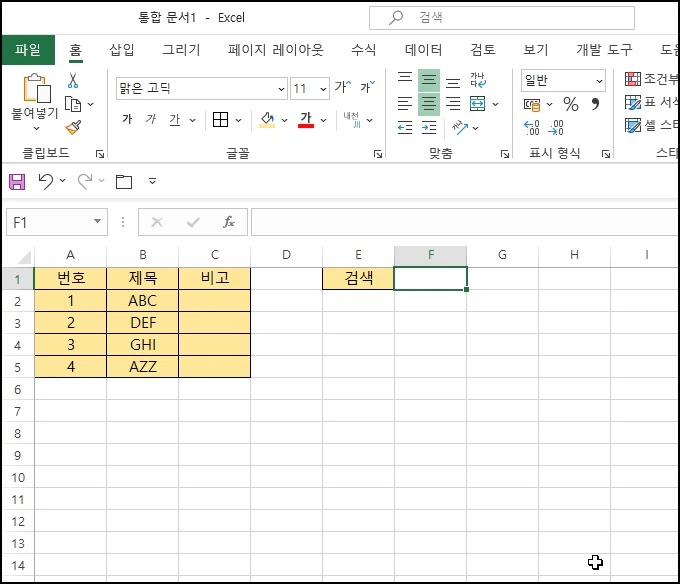Click the Open folder icon in quick access

coord(124,182)
